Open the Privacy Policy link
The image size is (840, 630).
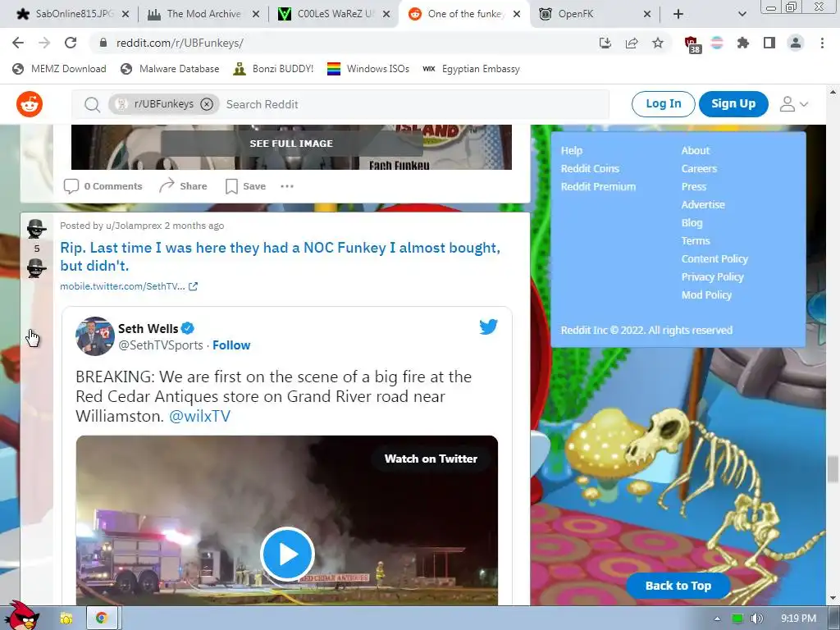coord(713,276)
